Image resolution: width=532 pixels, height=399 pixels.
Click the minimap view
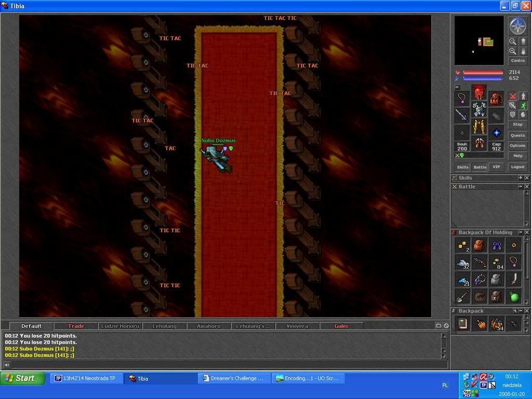click(479, 41)
